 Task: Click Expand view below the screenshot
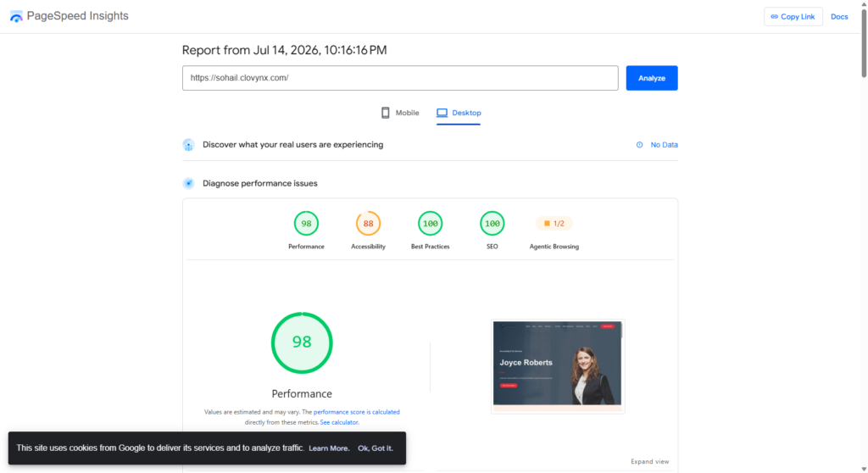(x=650, y=462)
